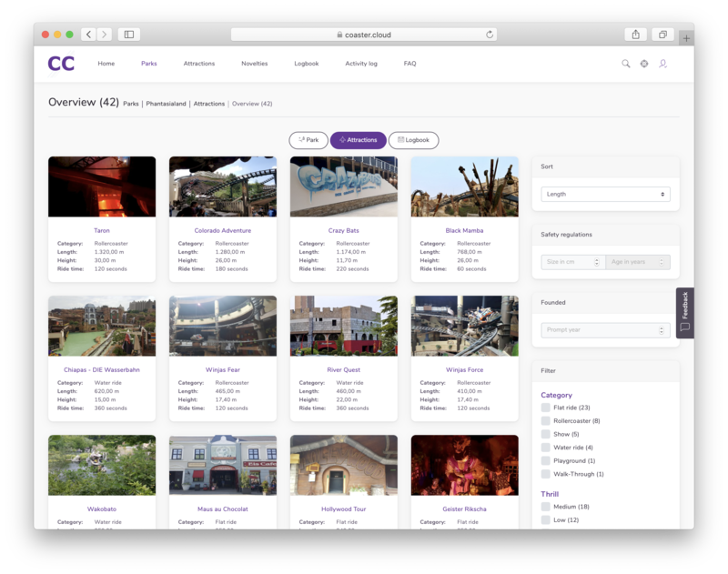This screenshot has width=728, height=574.
Task: Click the Geister Rikscha card photo
Action: coord(465,465)
